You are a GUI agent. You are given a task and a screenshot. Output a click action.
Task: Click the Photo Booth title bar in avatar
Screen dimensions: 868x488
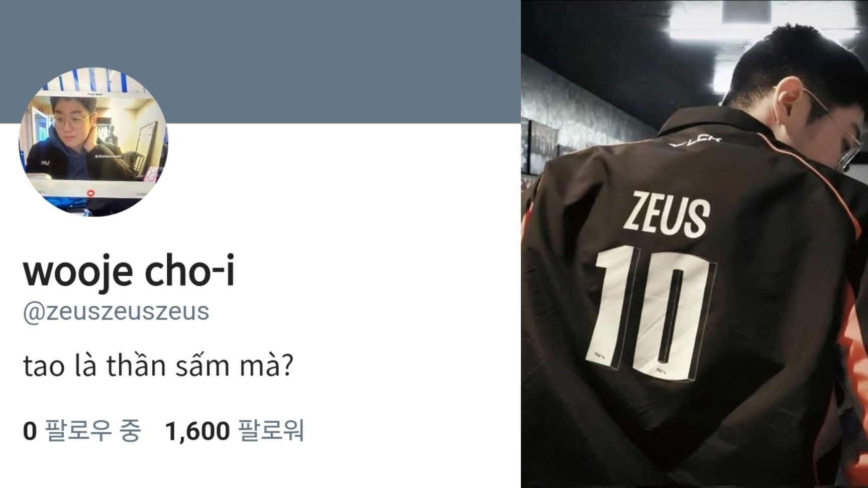click(93, 93)
